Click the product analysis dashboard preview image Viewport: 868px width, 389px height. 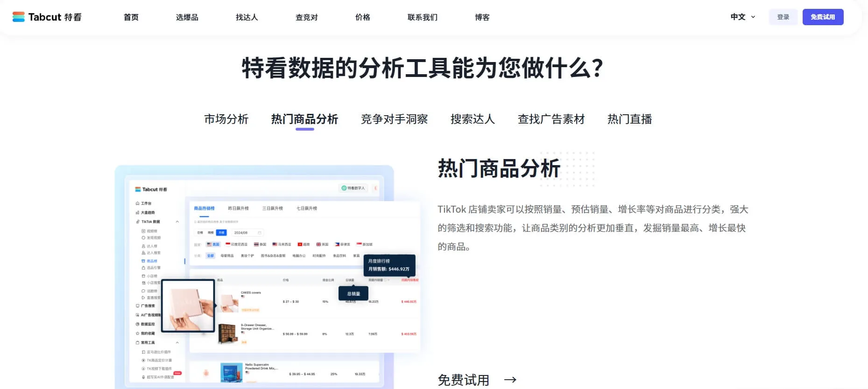(x=268, y=277)
